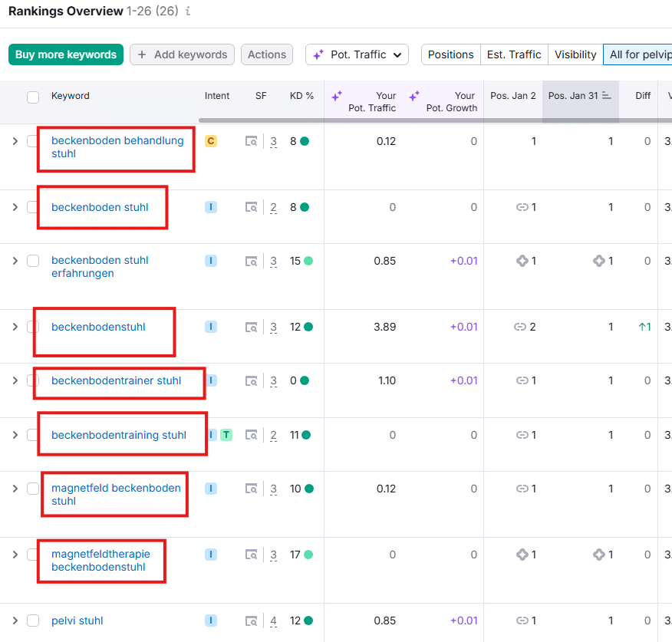Check the magnetfeldtherapie beckenbodenstuhl checkbox
Image resolution: width=672 pixels, height=642 pixels.
(x=32, y=555)
